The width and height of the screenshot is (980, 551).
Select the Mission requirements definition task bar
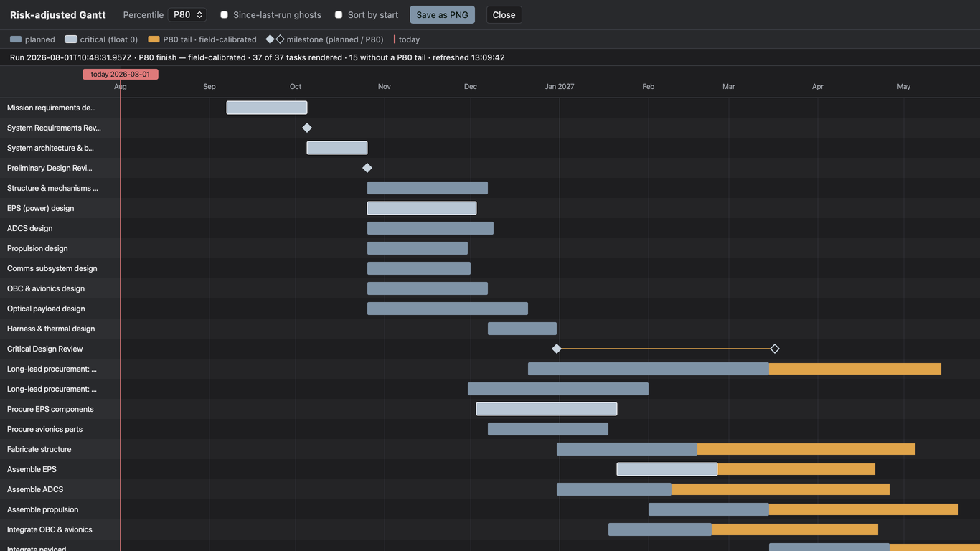pos(267,108)
